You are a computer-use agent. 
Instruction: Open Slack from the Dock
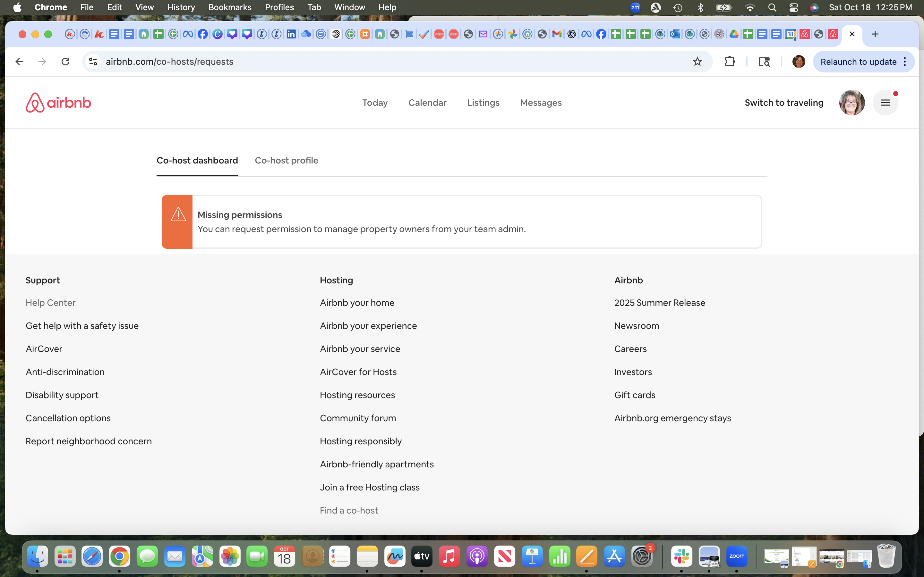(x=681, y=556)
